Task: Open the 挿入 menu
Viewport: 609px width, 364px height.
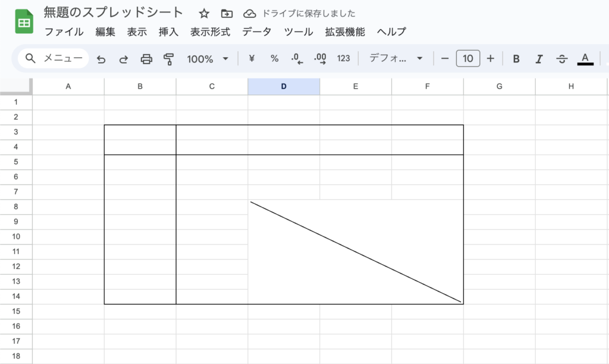Action: coord(168,32)
